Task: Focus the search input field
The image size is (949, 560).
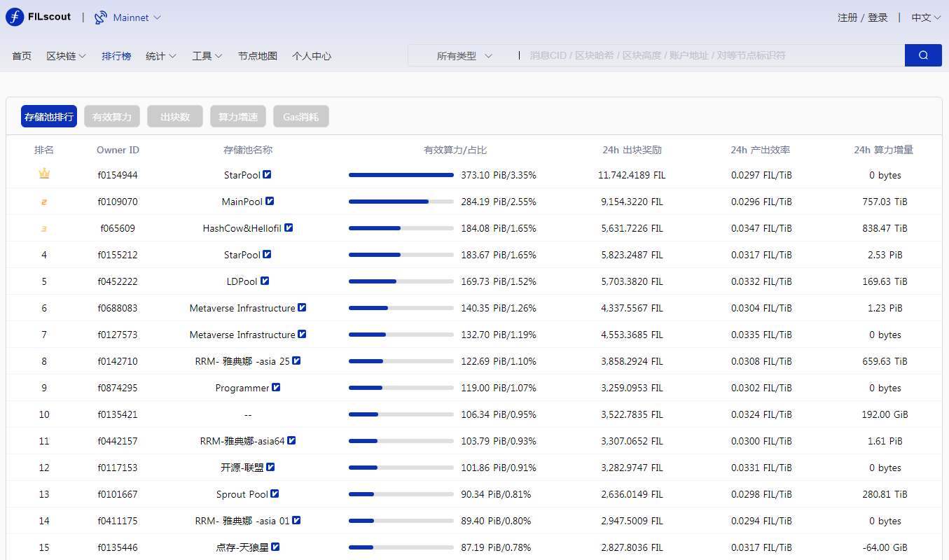Action: (713, 56)
